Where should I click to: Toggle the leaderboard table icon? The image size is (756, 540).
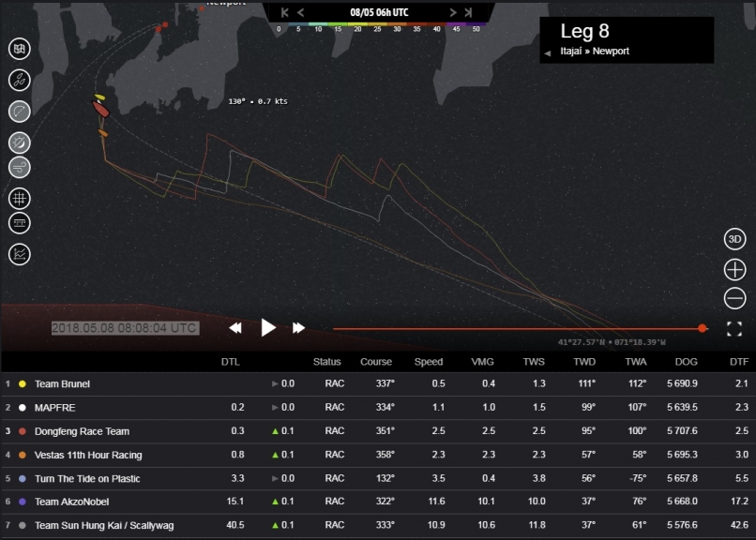tap(20, 223)
